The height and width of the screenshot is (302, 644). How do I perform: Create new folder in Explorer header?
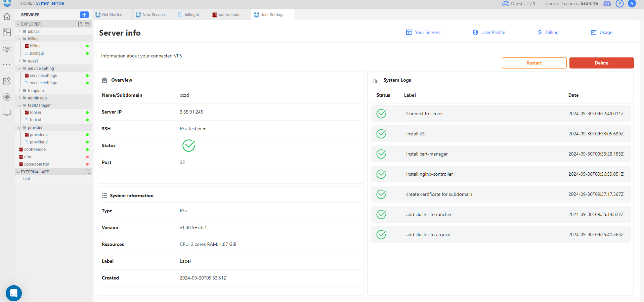87,24
